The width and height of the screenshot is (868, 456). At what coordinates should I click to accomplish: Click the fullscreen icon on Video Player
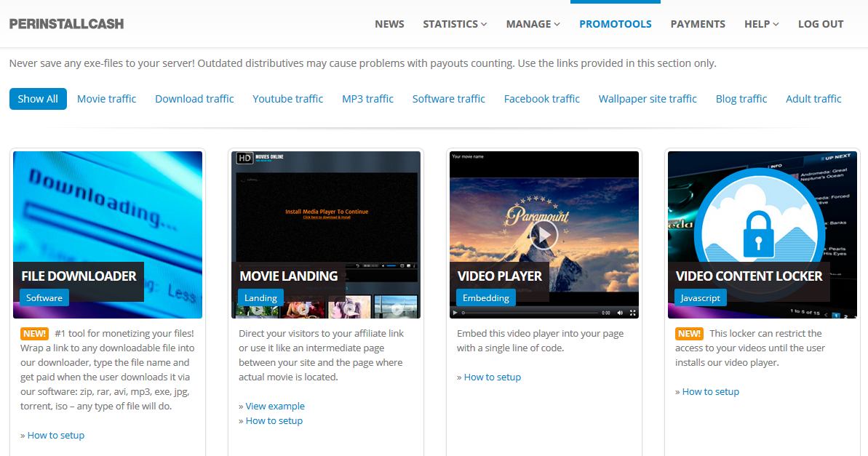tap(633, 313)
